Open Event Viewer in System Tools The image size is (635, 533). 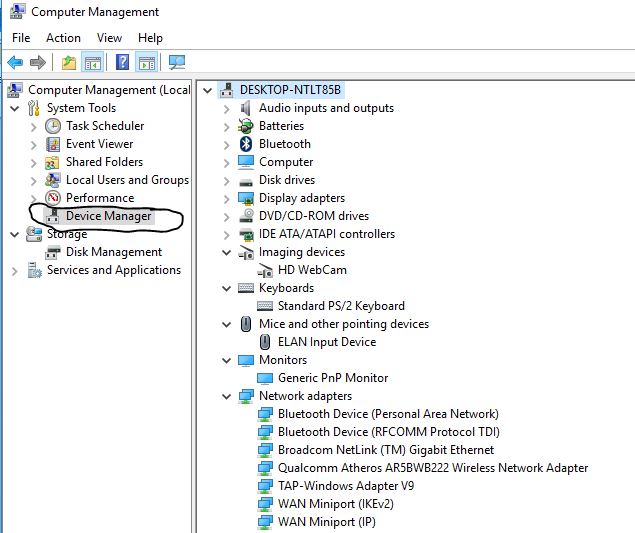coord(100,144)
